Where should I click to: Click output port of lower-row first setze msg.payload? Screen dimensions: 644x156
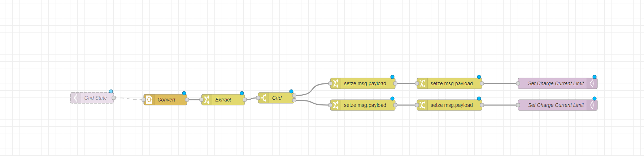tap(395, 105)
